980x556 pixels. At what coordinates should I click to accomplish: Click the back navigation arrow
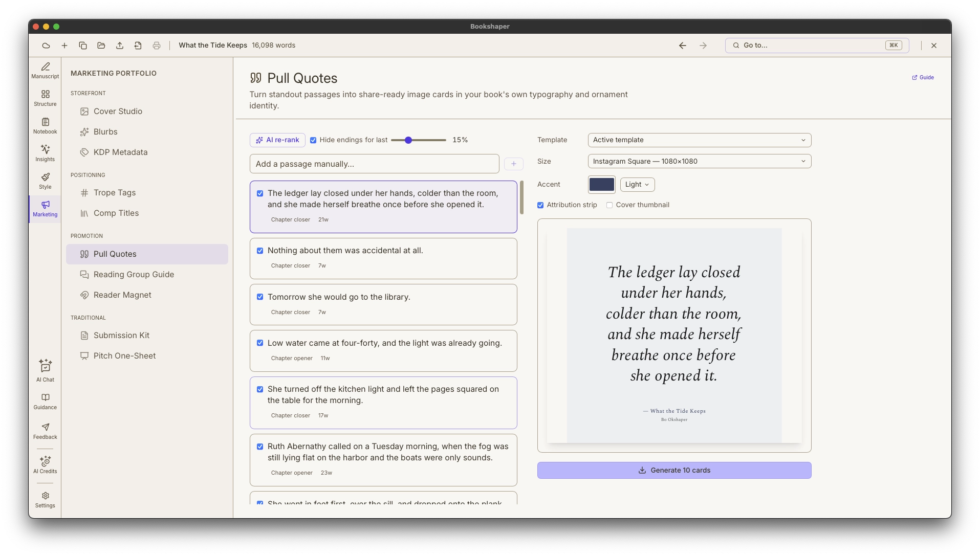coord(683,46)
